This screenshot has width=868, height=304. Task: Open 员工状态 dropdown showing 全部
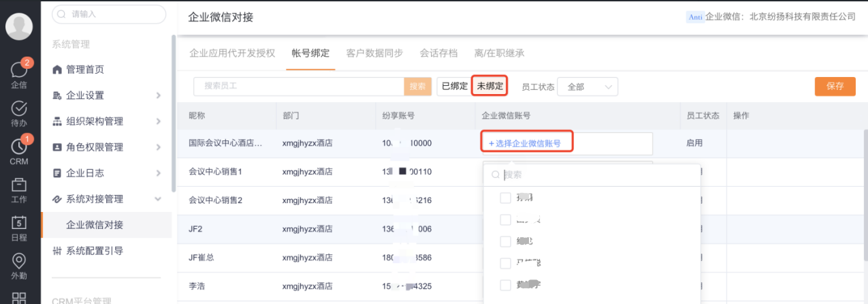pyautogui.click(x=588, y=87)
